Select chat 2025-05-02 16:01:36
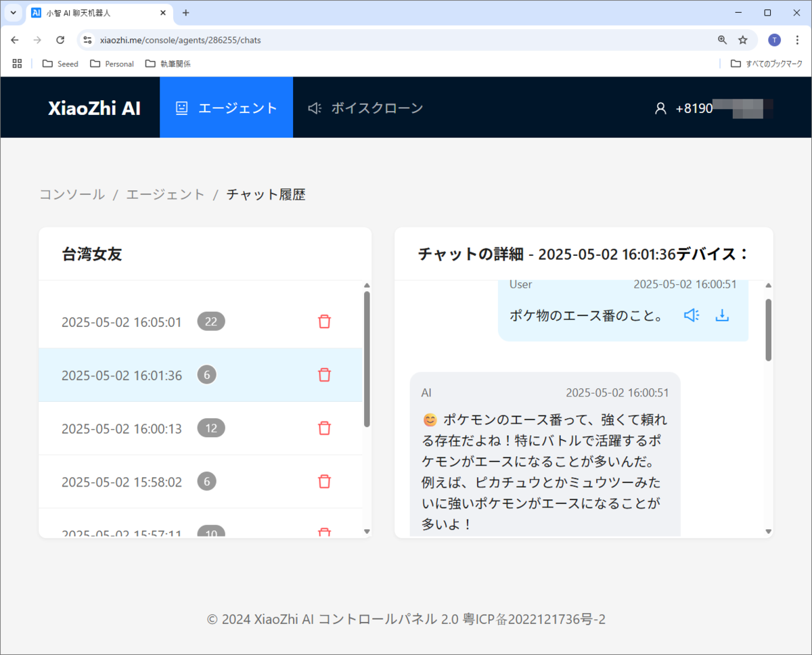Image resolution: width=812 pixels, height=655 pixels. (x=200, y=375)
